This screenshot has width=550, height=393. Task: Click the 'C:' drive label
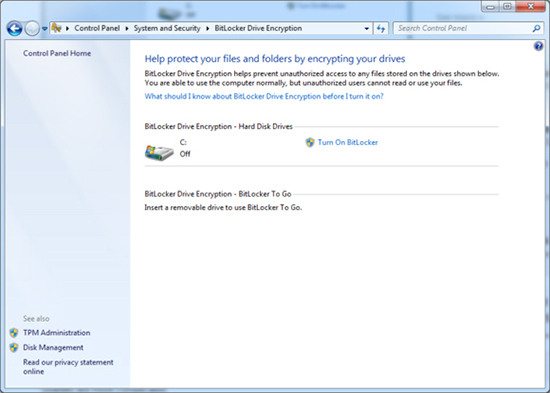[183, 142]
